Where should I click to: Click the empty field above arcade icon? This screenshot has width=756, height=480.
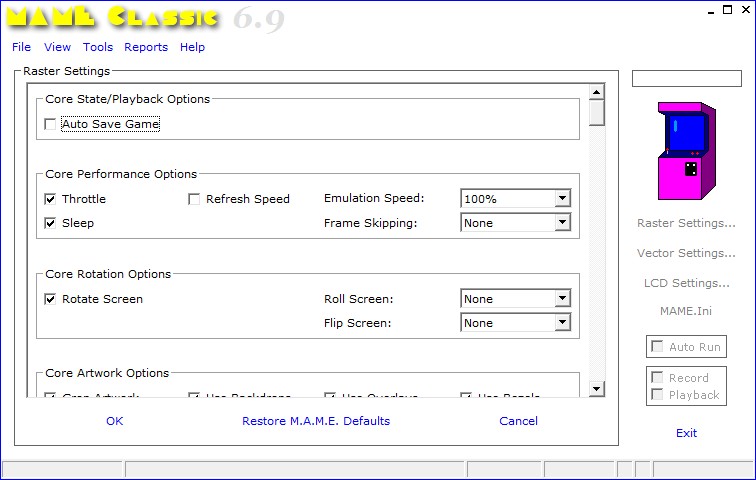point(685,78)
